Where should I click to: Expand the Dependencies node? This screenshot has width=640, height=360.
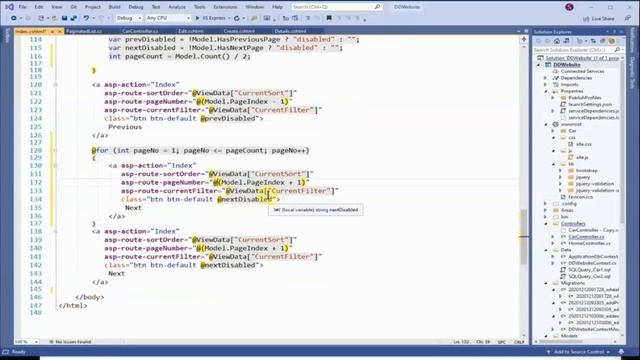(545, 78)
